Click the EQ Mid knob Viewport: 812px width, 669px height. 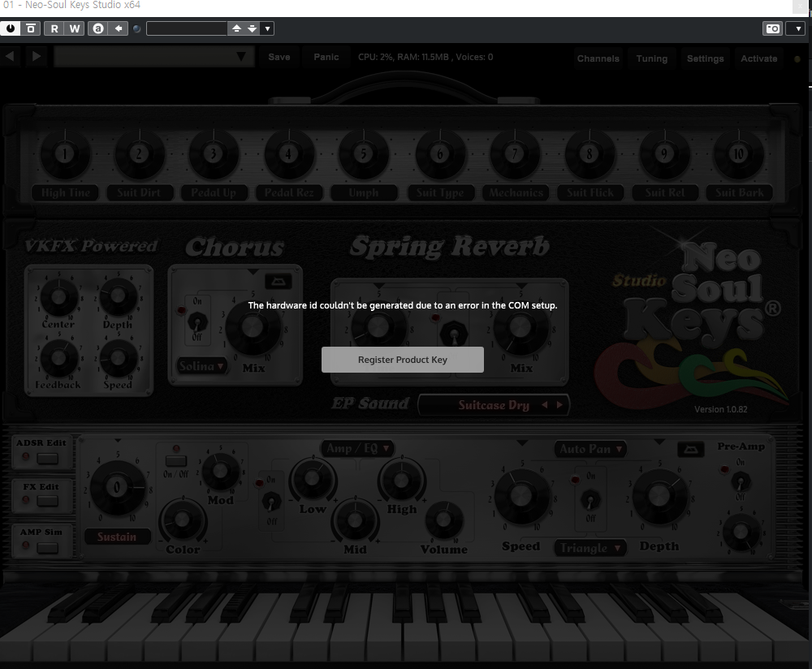[x=355, y=520]
